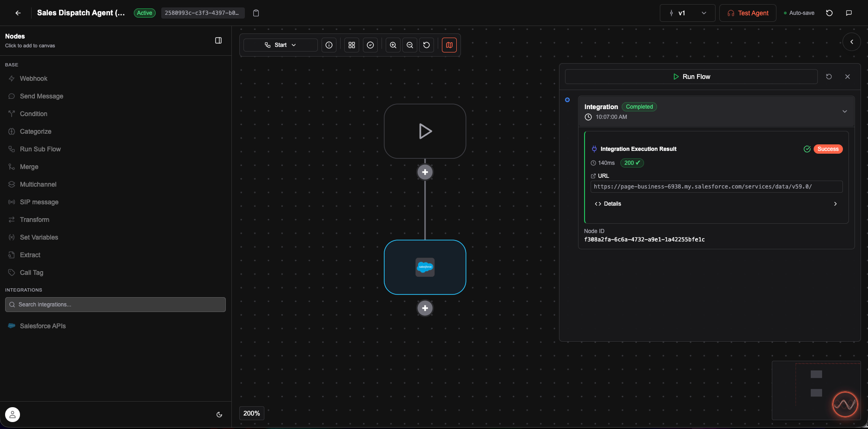Open the comments icon in header
The image size is (868, 429).
[x=849, y=13]
